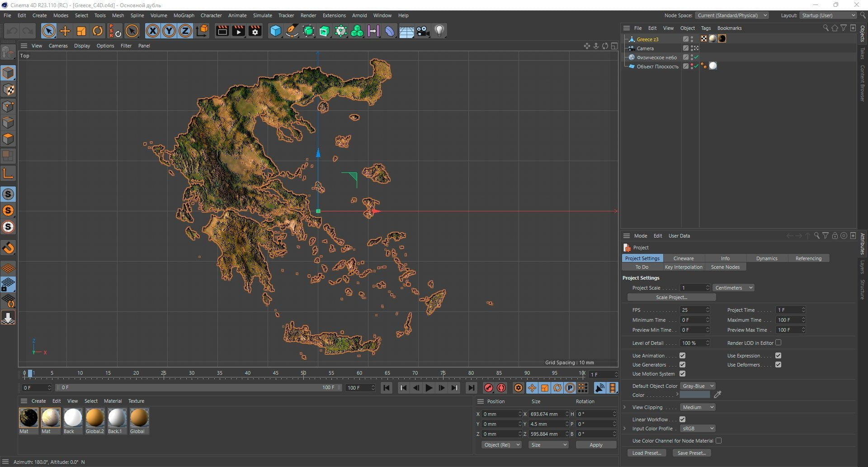Switch to Cineware tab
The width and height of the screenshot is (868, 467).
[x=683, y=258]
